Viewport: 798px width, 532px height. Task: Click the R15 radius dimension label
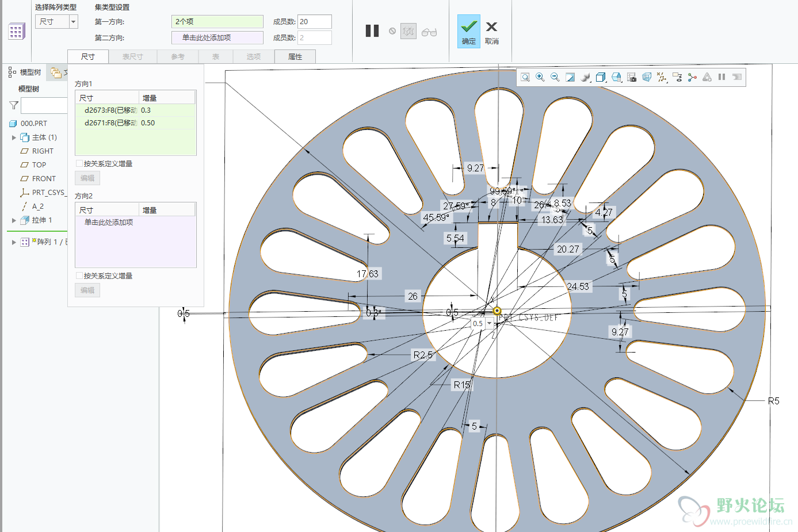click(x=462, y=385)
